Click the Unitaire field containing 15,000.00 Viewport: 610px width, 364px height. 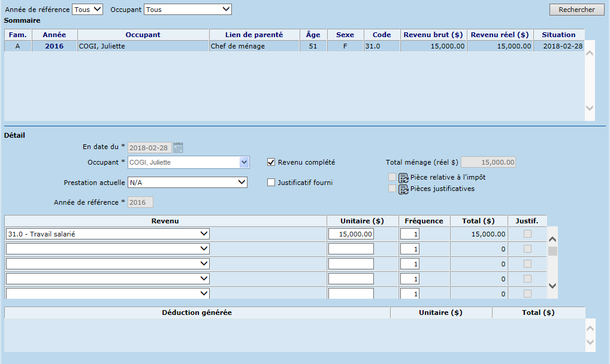(x=351, y=234)
